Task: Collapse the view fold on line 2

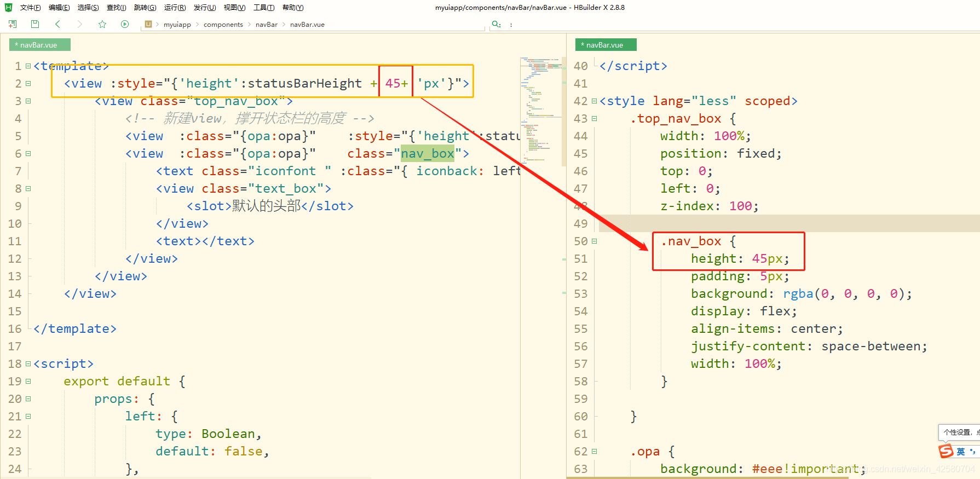Action: [28, 84]
